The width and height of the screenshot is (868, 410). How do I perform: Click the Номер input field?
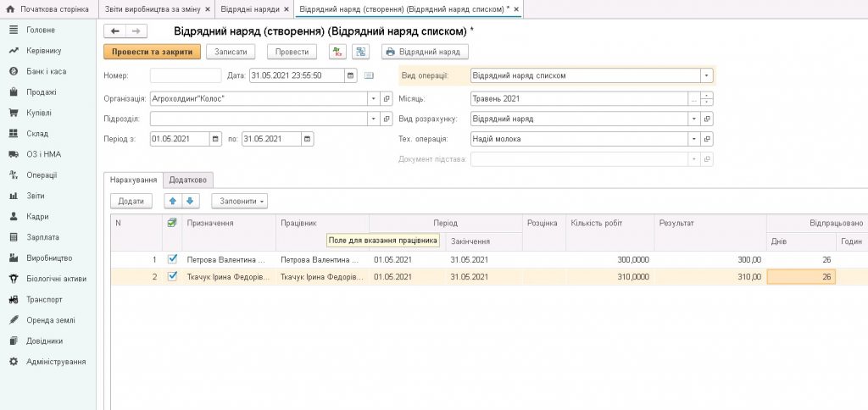point(185,75)
